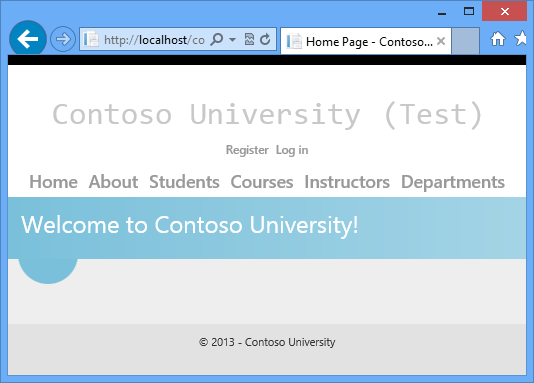The height and width of the screenshot is (383, 534).
Task: Click the page icon in address bar
Action: pos(91,39)
